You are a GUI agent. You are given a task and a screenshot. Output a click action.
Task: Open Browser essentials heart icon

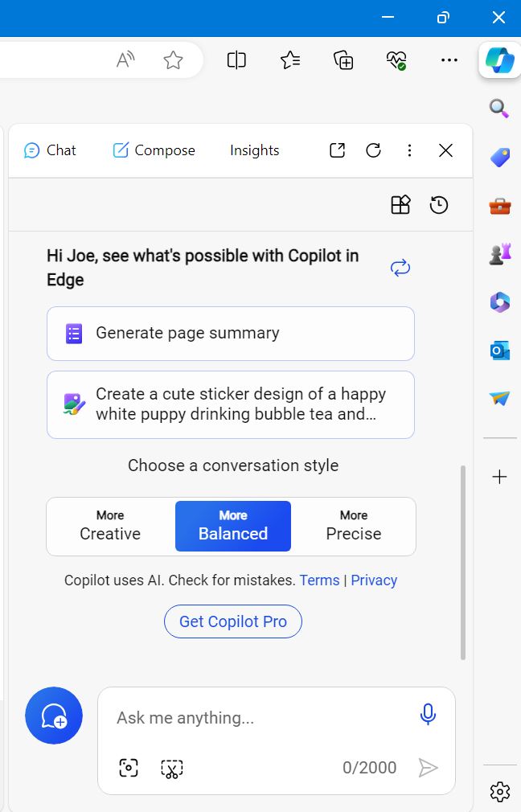[x=396, y=60]
